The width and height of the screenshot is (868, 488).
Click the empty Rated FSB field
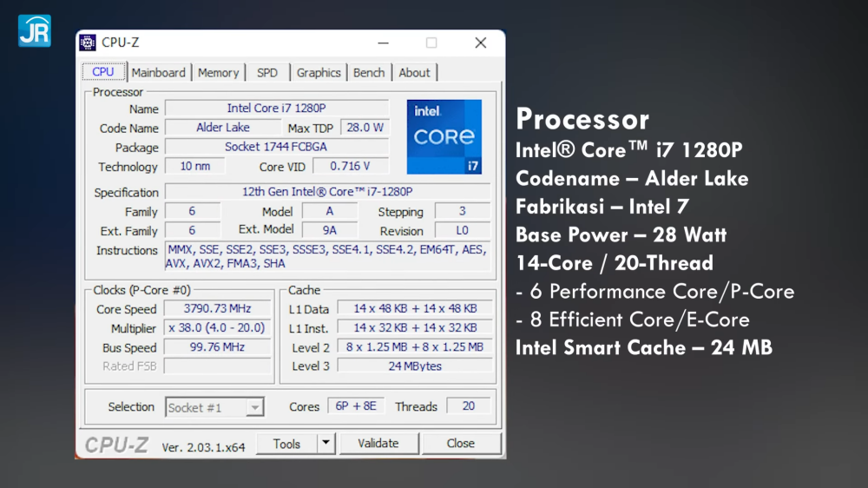[x=218, y=366]
